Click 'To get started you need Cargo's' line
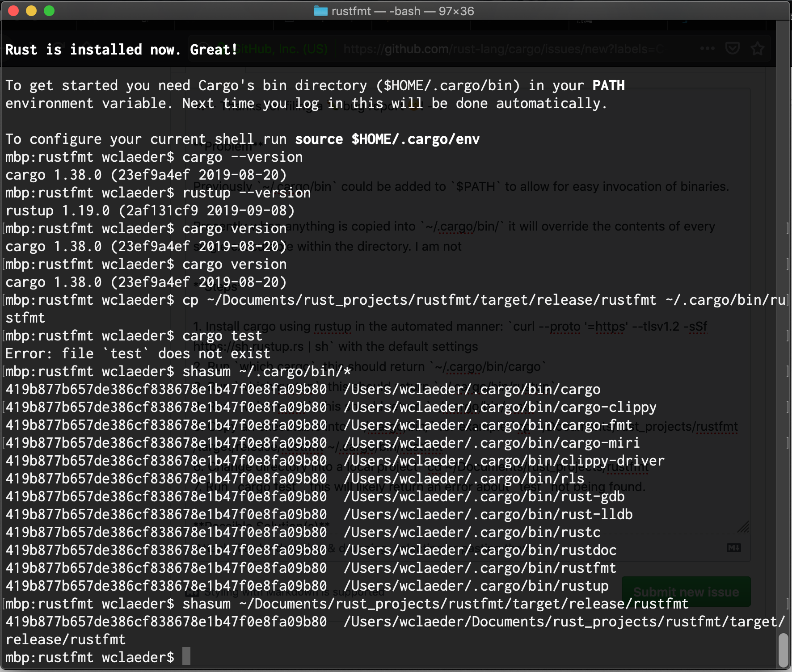 coord(315,86)
